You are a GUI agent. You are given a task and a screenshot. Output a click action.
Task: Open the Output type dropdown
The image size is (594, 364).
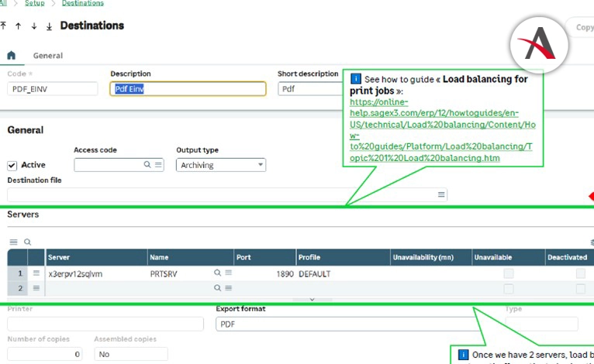[x=221, y=165]
